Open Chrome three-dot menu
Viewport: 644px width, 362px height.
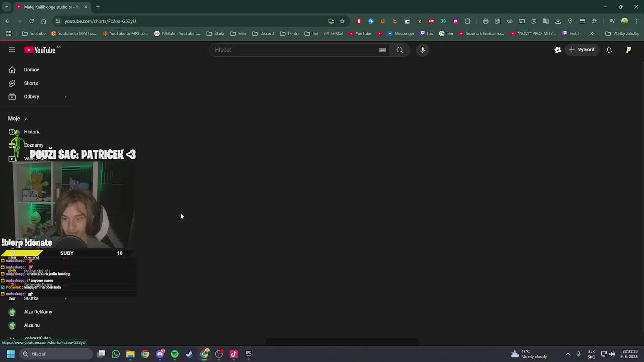click(636, 21)
